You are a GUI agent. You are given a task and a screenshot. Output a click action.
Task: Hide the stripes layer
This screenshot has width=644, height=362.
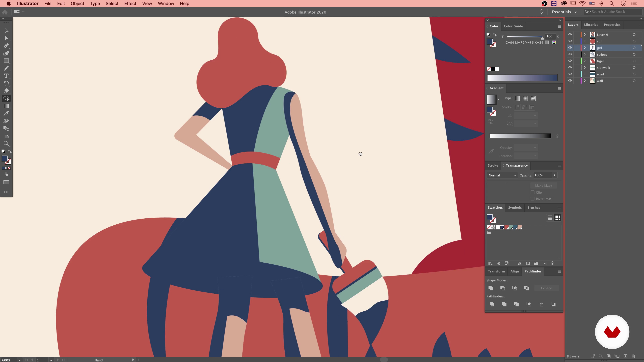(x=570, y=54)
